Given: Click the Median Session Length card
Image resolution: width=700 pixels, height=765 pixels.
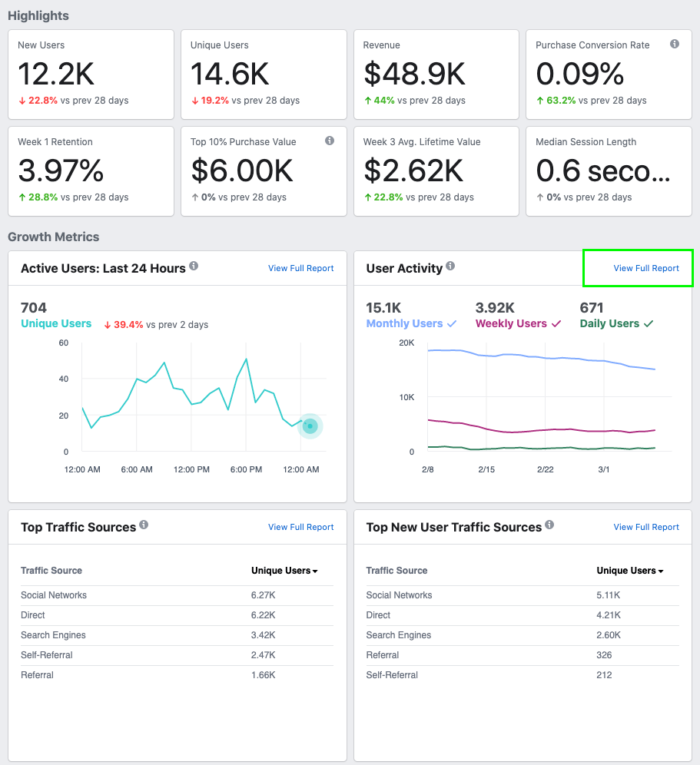Looking at the screenshot, I should click(608, 171).
